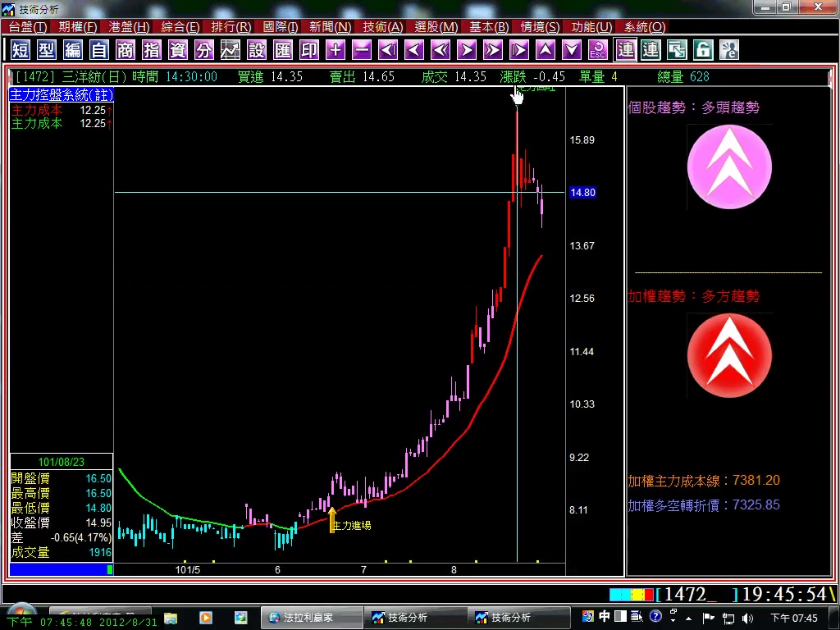Click the pink 個股趨勢 up-arrow circle
Screen dimensions: 840x630
(729, 167)
